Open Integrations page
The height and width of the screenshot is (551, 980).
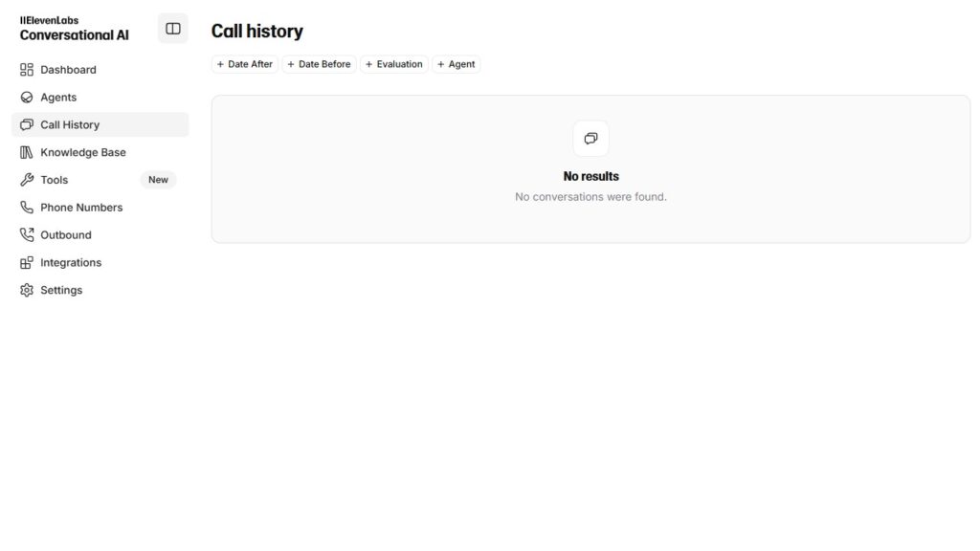[x=100, y=263]
